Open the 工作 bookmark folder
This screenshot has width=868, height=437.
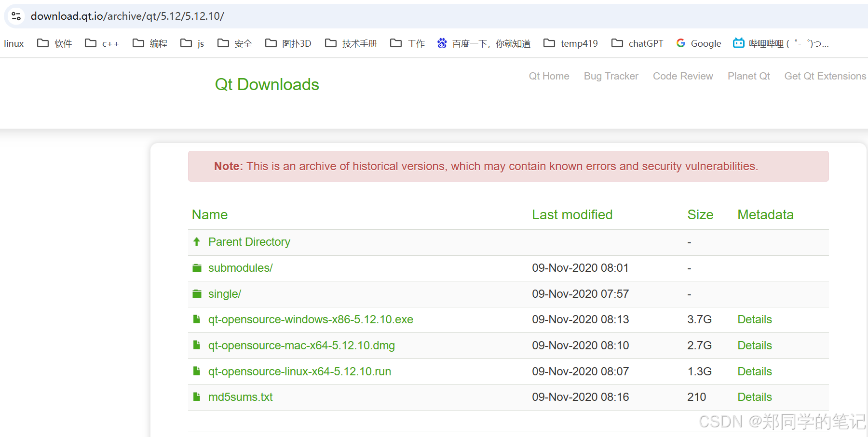pyautogui.click(x=407, y=43)
